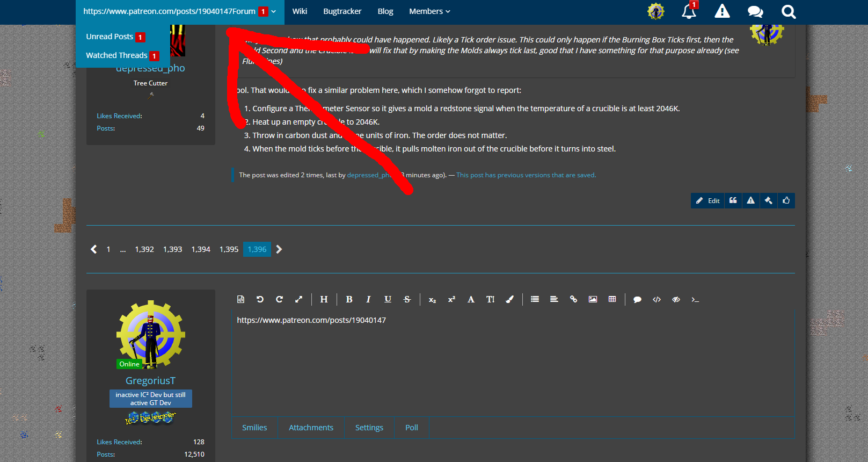Insert a link with the chain icon
868x462 pixels.
tap(573, 299)
